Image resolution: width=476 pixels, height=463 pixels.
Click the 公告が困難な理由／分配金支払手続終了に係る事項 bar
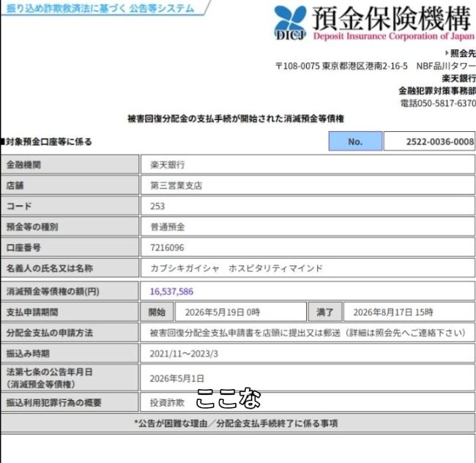pyautogui.click(x=238, y=423)
